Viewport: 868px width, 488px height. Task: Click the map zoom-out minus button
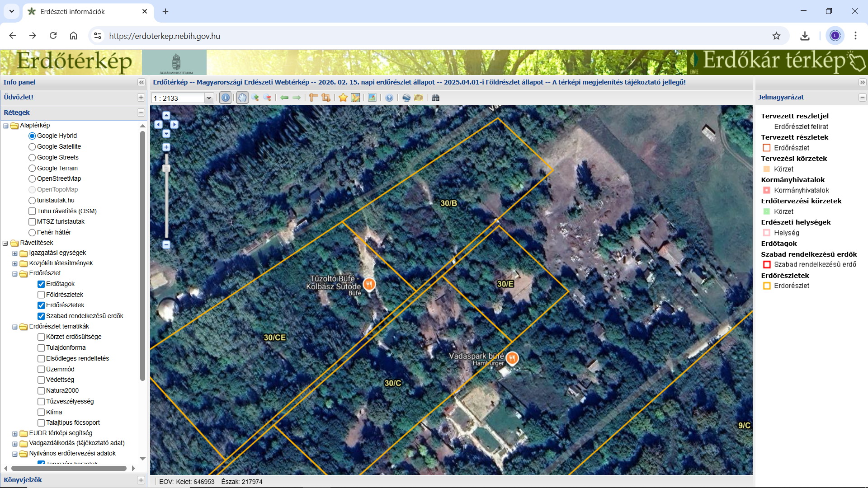pyautogui.click(x=166, y=244)
